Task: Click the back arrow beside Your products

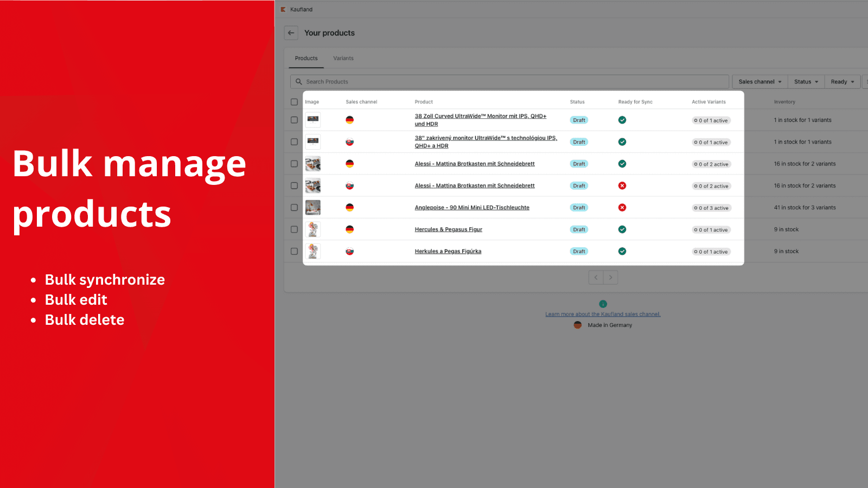Action: (291, 33)
